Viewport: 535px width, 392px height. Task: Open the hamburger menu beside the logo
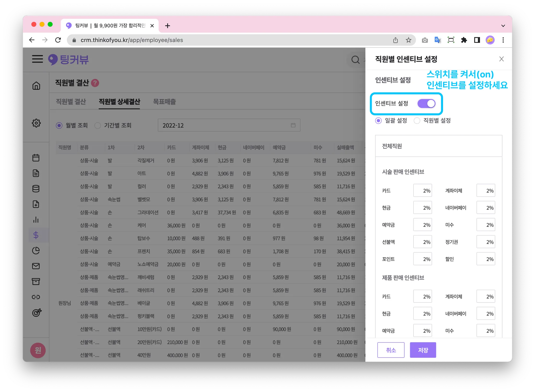37,59
